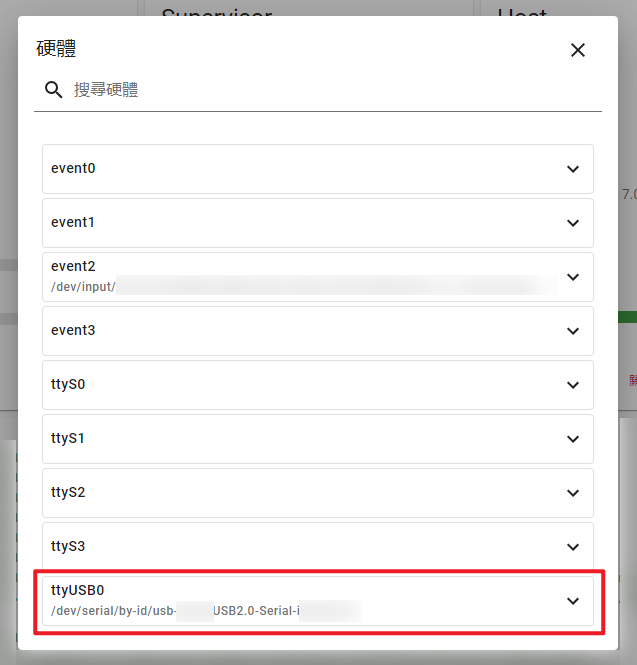637x665 pixels.
Task: Expand event0 using its chevron arrow
Action: pyautogui.click(x=573, y=169)
